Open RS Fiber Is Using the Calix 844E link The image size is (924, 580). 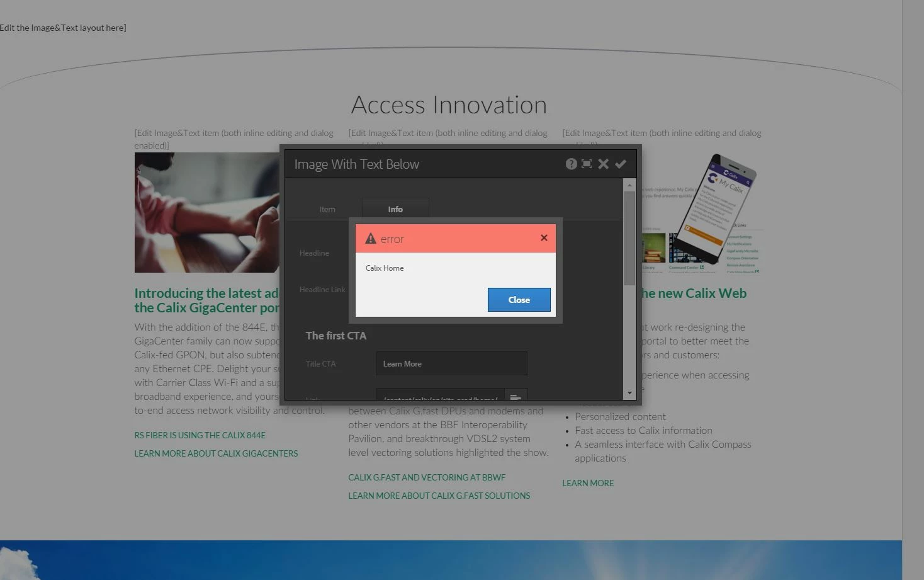click(200, 435)
